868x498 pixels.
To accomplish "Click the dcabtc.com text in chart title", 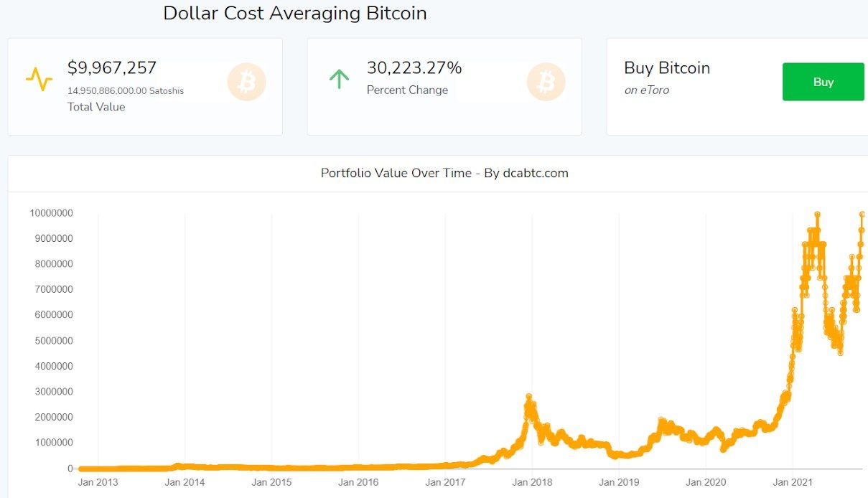I will pyautogui.click(x=537, y=173).
